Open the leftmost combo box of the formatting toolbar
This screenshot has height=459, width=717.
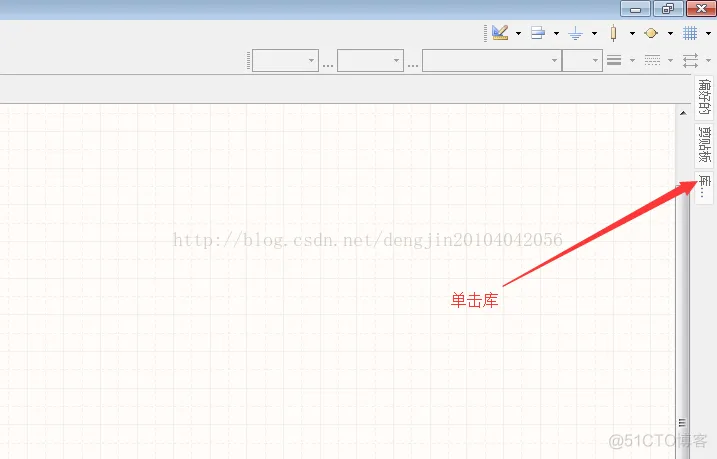(x=285, y=60)
